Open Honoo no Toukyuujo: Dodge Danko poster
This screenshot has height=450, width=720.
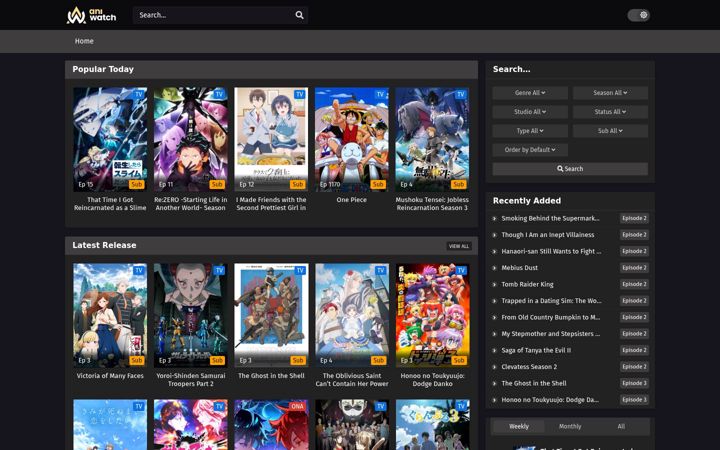[x=432, y=315]
